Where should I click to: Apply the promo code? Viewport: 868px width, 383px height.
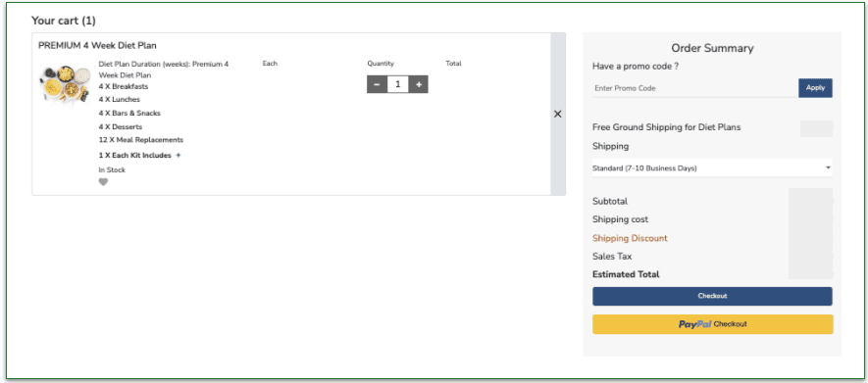point(815,88)
